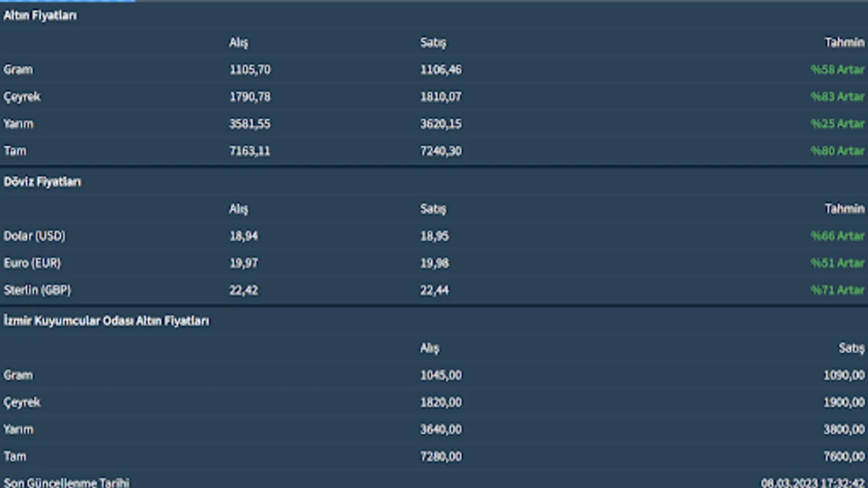Select the Dolar (USD) row label
The width and height of the screenshot is (868, 488).
point(35,236)
